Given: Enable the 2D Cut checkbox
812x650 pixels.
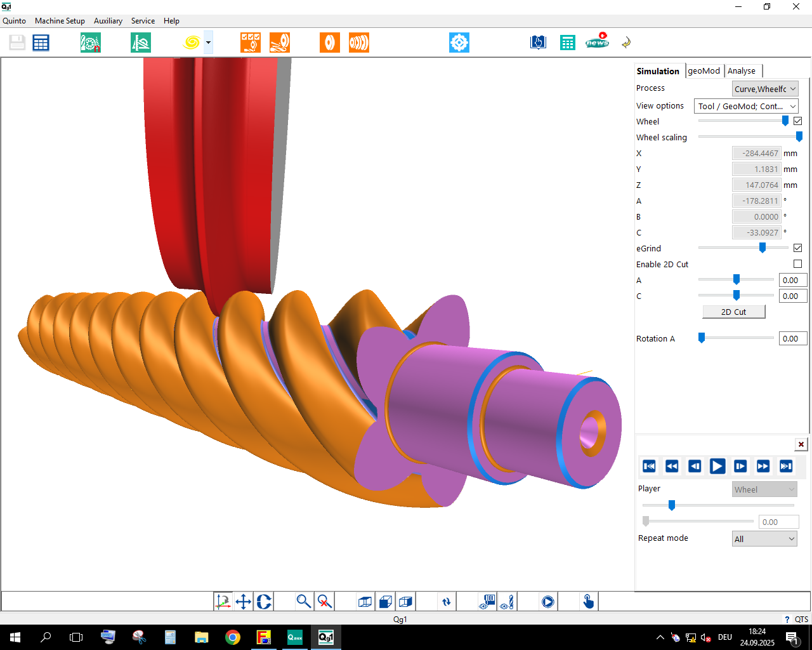Looking at the screenshot, I should pos(797,264).
